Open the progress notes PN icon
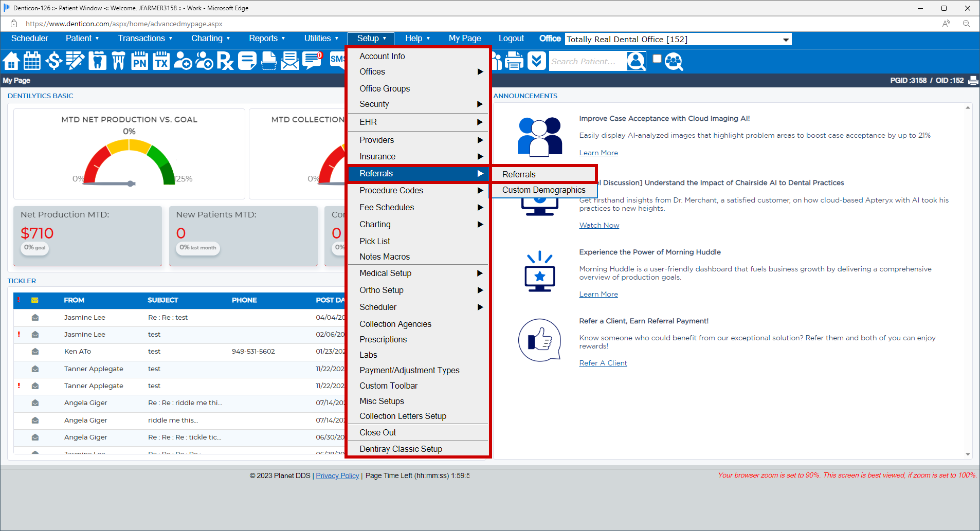 click(x=139, y=61)
